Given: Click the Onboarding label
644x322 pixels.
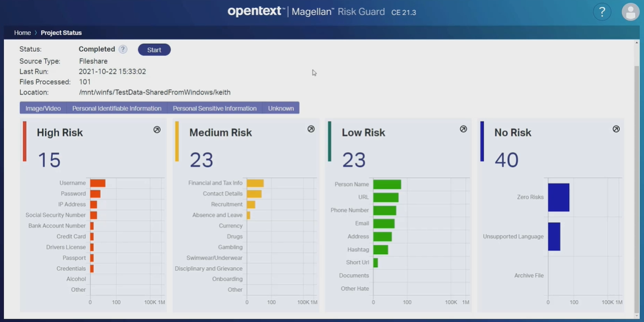Looking at the screenshot, I should point(227,279).
